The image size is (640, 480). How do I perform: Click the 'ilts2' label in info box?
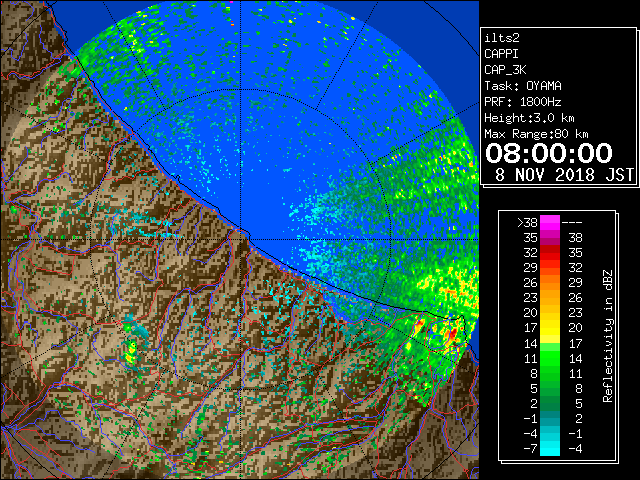tap(502, 38)
